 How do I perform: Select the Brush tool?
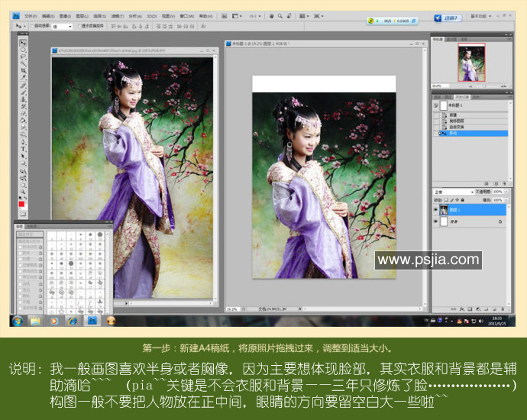pos(23,92)
